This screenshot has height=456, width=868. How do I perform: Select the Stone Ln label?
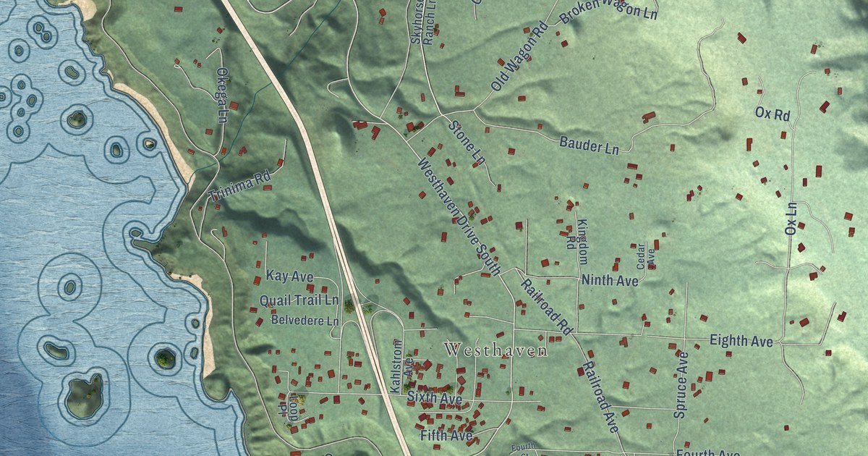pos(466,141)
